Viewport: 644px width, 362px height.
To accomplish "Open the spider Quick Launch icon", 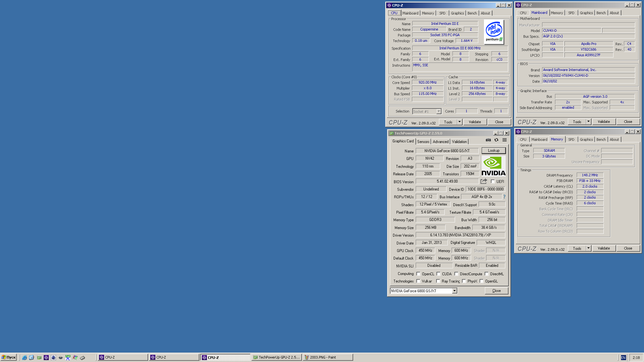I will tap(61, 358).
